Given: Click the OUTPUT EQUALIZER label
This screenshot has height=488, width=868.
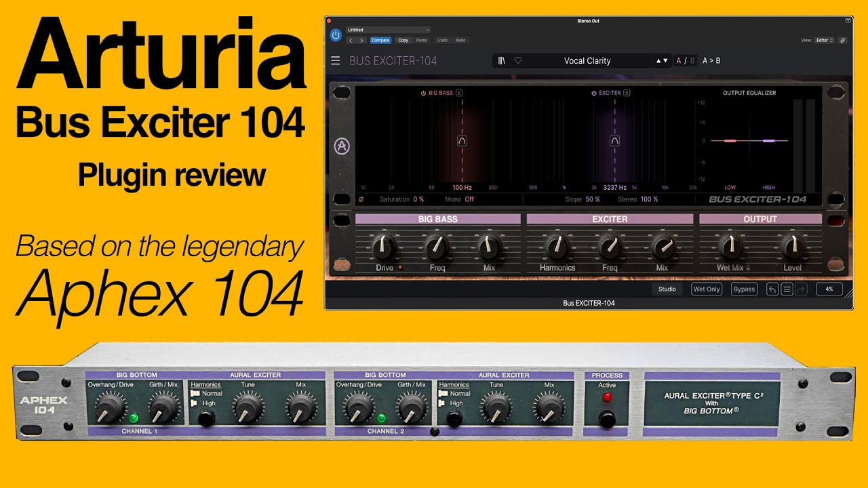Looking at the screenshot, I should pyautogui.click(x=749, y=93).
